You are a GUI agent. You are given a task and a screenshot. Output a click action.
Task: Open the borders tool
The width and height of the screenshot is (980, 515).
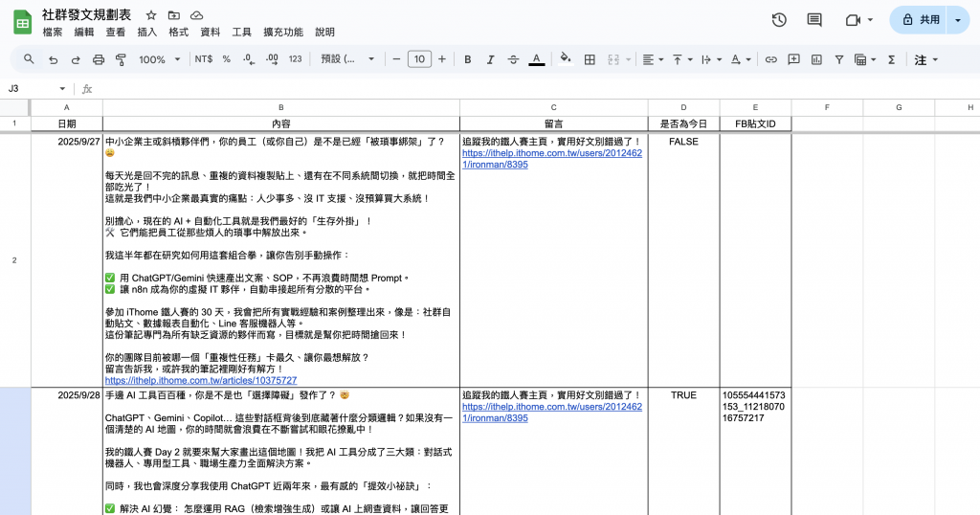pyautogui.click(x=590, y=59)
